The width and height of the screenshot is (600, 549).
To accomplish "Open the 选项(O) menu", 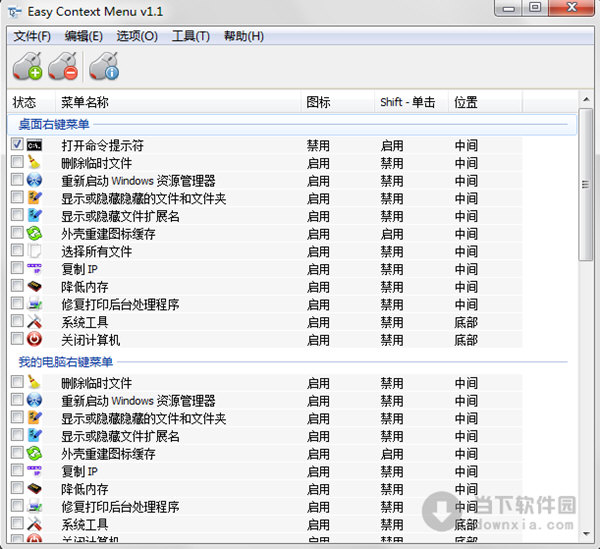I will 137,36.
